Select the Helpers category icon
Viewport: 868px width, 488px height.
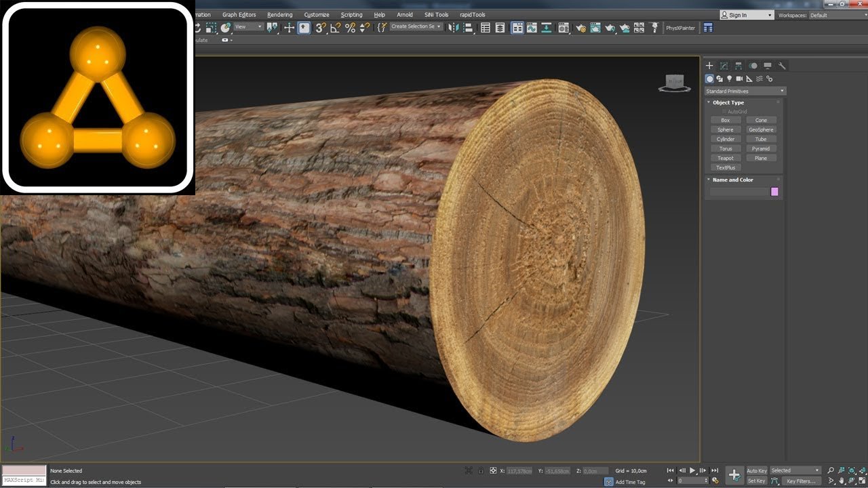pos(749,79)
